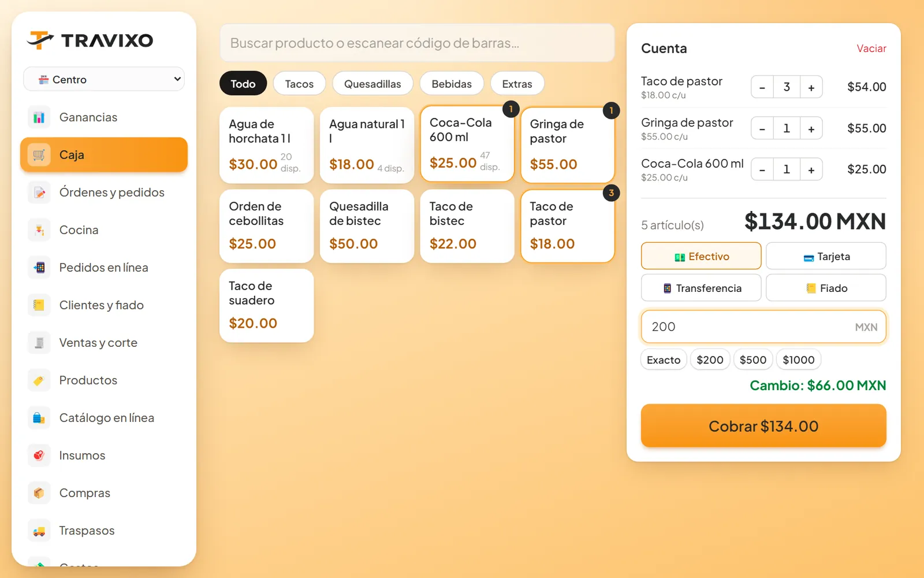This screenshot has width=924, height=578.
Task: Open the Cocina sidebar icon
Action: pyautogui.click(x=39, y=230)
